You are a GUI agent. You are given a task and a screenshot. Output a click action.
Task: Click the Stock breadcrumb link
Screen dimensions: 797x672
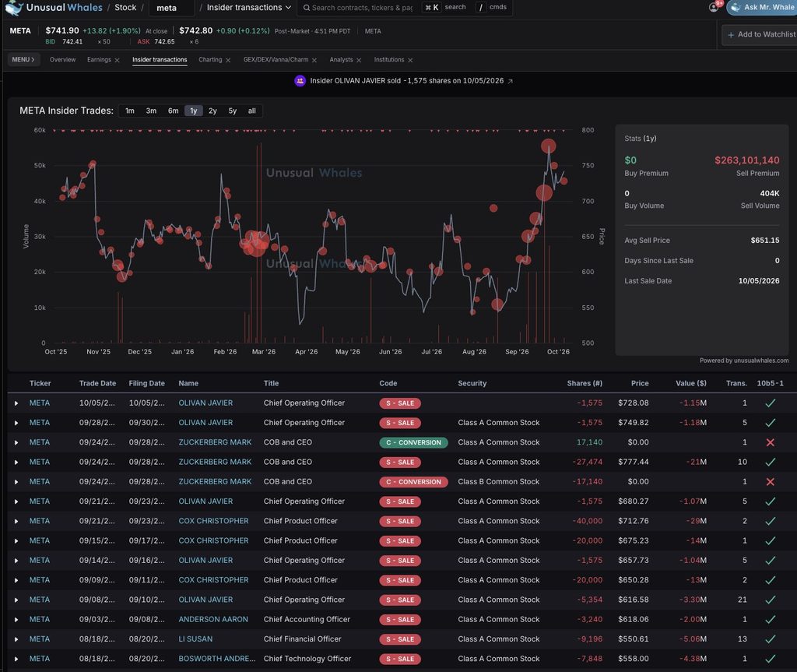(125, 7)
